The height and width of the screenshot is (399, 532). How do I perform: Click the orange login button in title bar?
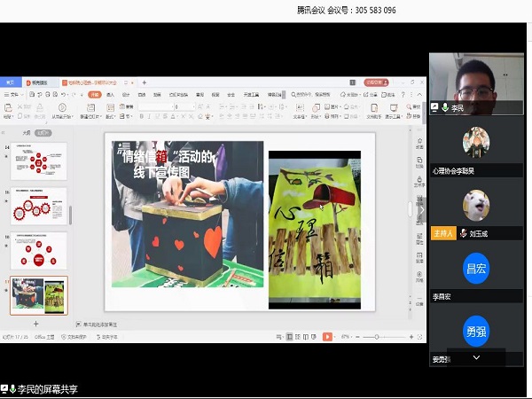click(374, 82)
